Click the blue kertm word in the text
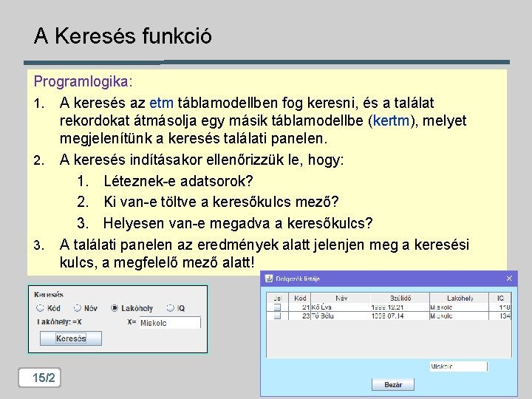The height and width of the screenshot is (399, 532). pyautogui.click(x=391, y=120)
